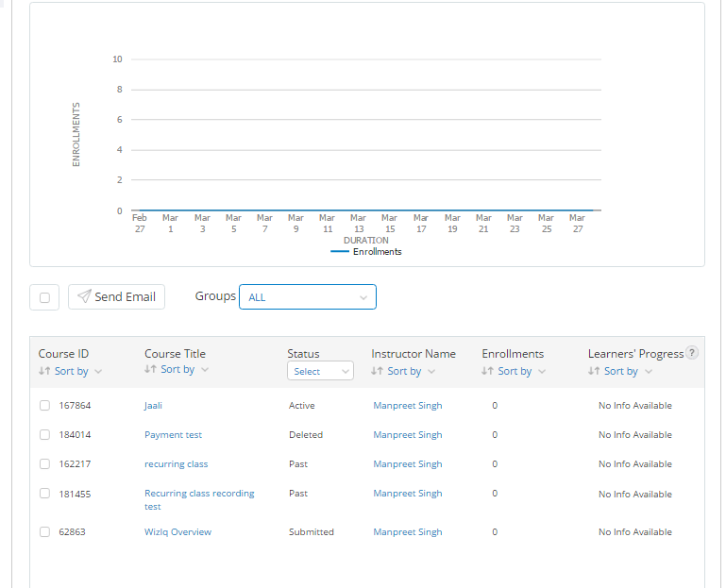Screen dimensions: 726x588
Task: Expand the Enrollments Sort by chevron
Action: click(542, 371)
